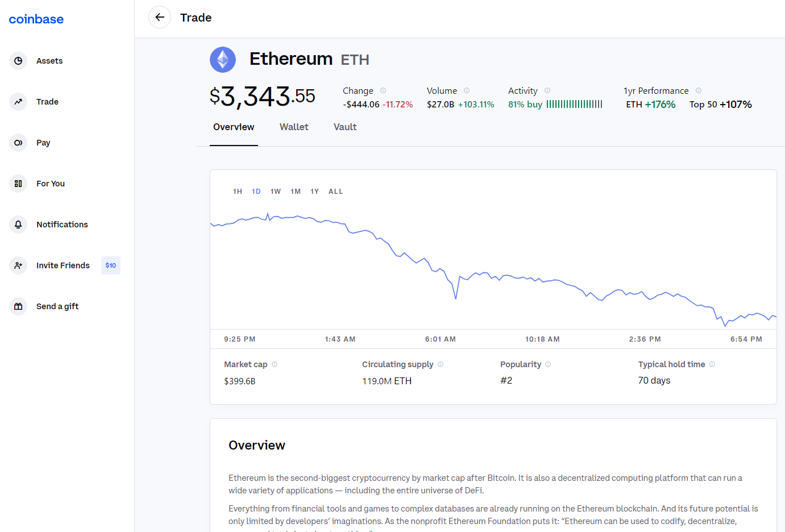Click info icon next to Volume
Image resolution: width=785 pixels, height=532 pixels.
467,90
